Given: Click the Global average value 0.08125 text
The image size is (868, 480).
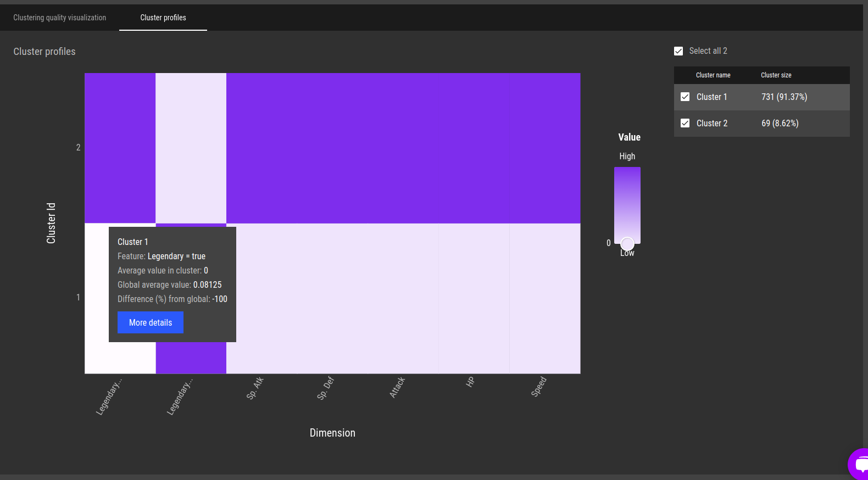Looking at the screenshot, I should pyautogui.click(x=170, y=284).
